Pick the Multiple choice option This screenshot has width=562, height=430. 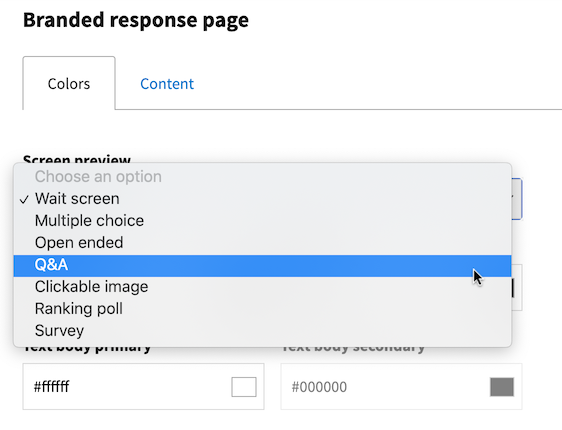click(x=262, y=221)
